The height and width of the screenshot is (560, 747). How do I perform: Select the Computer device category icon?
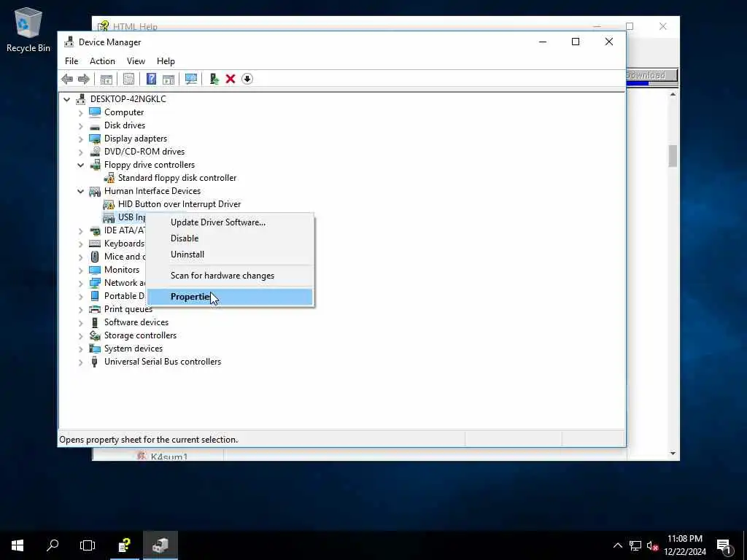95,112
